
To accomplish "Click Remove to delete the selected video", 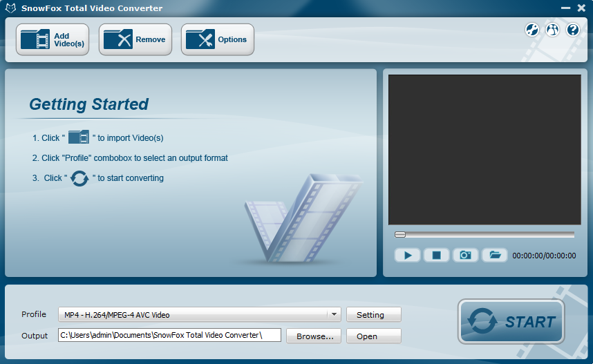I will 135,40.
